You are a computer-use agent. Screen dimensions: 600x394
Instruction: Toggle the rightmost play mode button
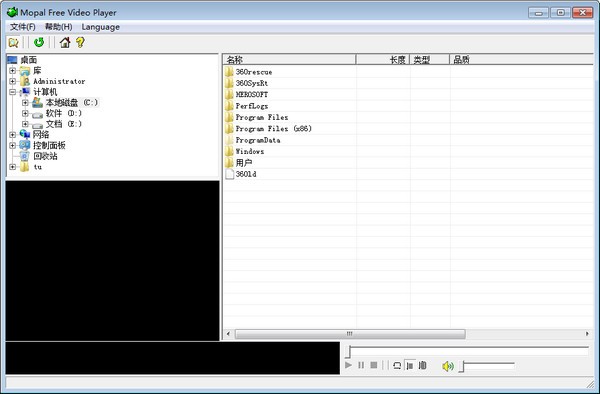422,365
